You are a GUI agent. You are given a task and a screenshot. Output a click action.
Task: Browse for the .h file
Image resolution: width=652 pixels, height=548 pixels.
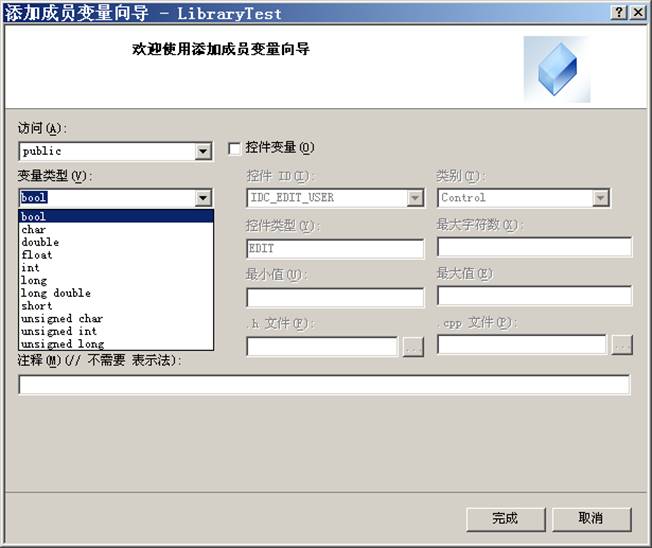pyautogui.click(x=413, y=346)
